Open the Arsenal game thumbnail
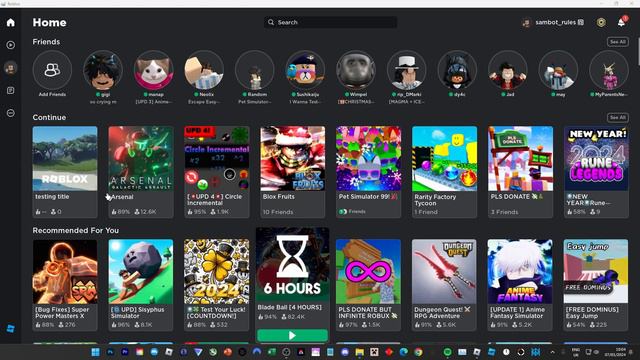The width and height of the screenshot is (640, 360). point(141,158)
